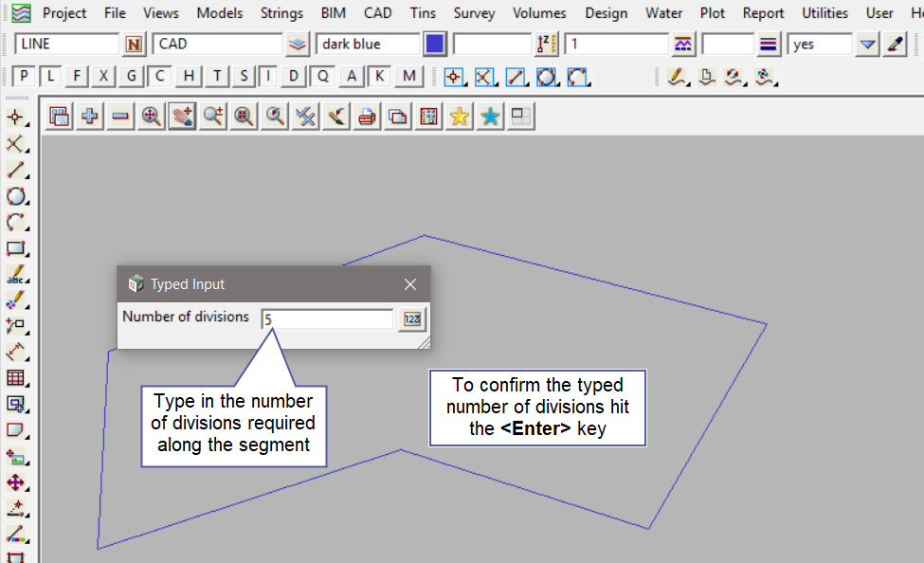Image resolution: width=924 pixels, height=563 pixels.
Task: Open the 'yes' dropdown arrow
Action: coord(867,45)
